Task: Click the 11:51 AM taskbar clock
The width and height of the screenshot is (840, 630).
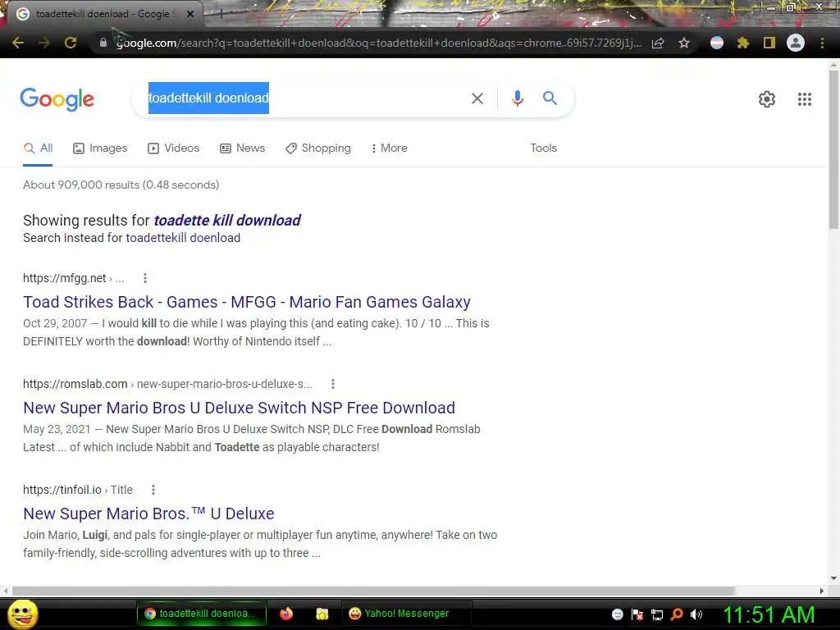Action: [x=769, y=614]
